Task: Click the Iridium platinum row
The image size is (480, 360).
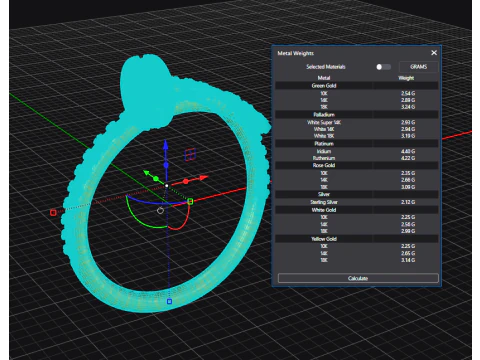Action: (357, 151)
